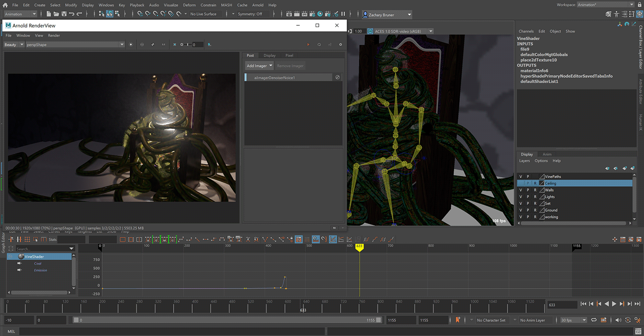Open the 30 fps frame rate dropdown

(573, 320)
